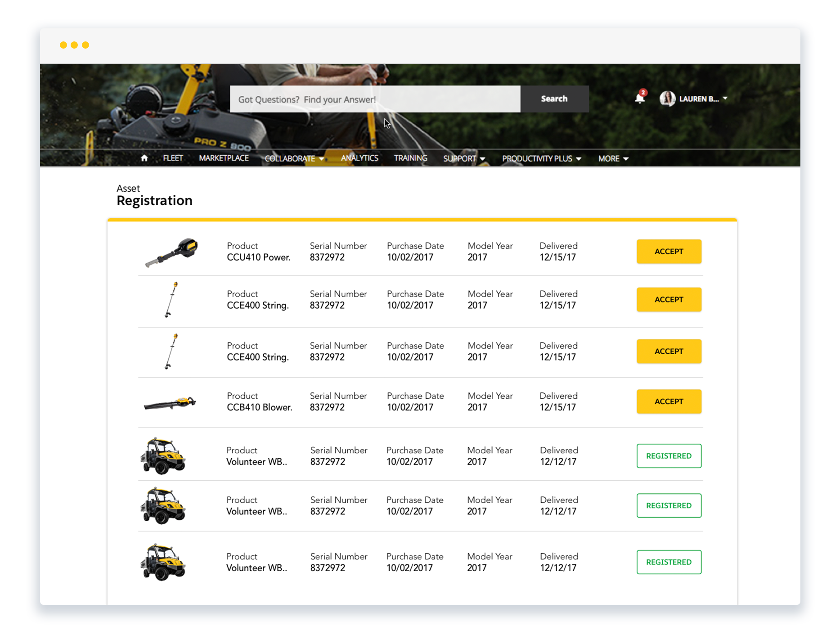Screen dimensions: 840x640
Task: Go to Analytics
Action: (x=359, y=158)
